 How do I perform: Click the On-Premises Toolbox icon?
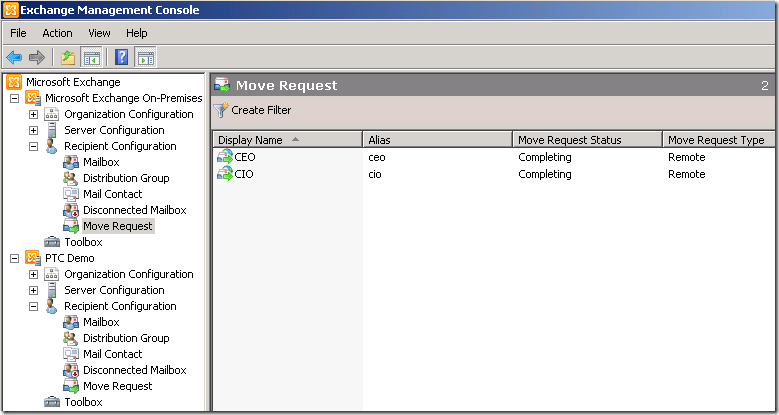coord(52,242)
